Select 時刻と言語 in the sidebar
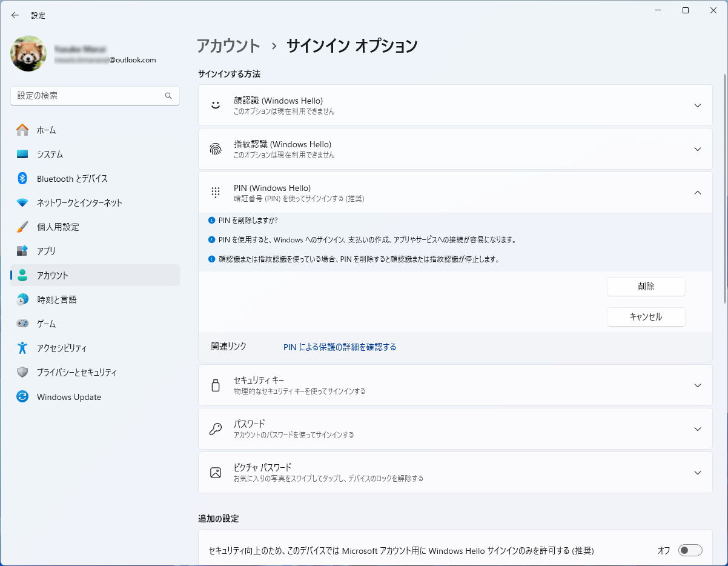The height and width of the screenshot is (566, 728). [x=56, y=299]
